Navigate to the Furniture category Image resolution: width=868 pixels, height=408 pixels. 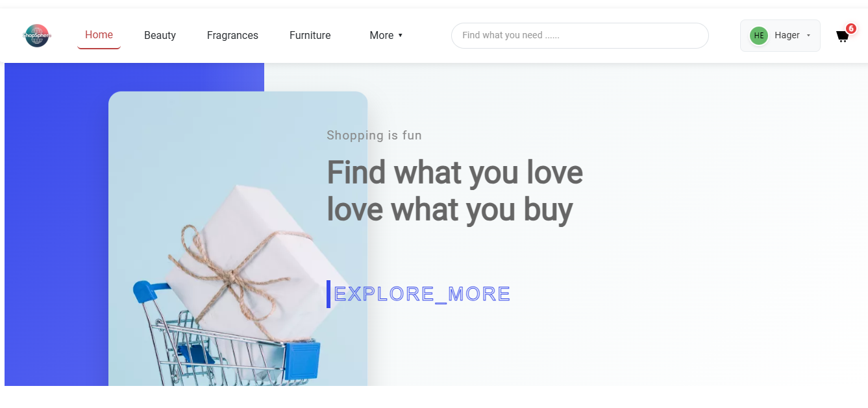310,36
